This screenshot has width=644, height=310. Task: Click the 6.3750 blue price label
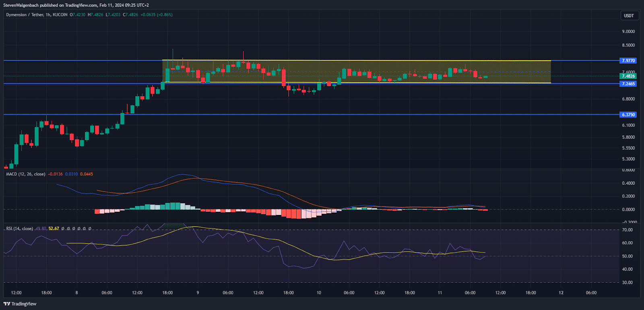pyautogui.click(x=628, y=115)
